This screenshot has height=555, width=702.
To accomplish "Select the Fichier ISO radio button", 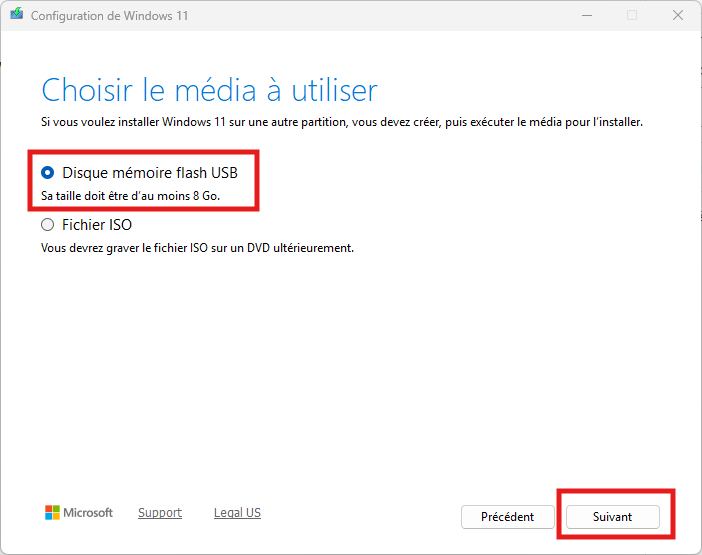I will point(47,225).
